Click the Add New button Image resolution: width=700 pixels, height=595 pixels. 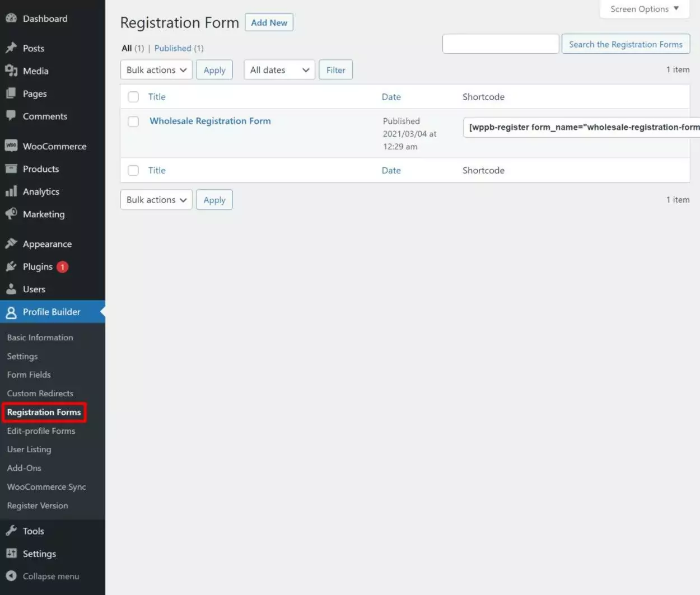(x=269, y=22)
